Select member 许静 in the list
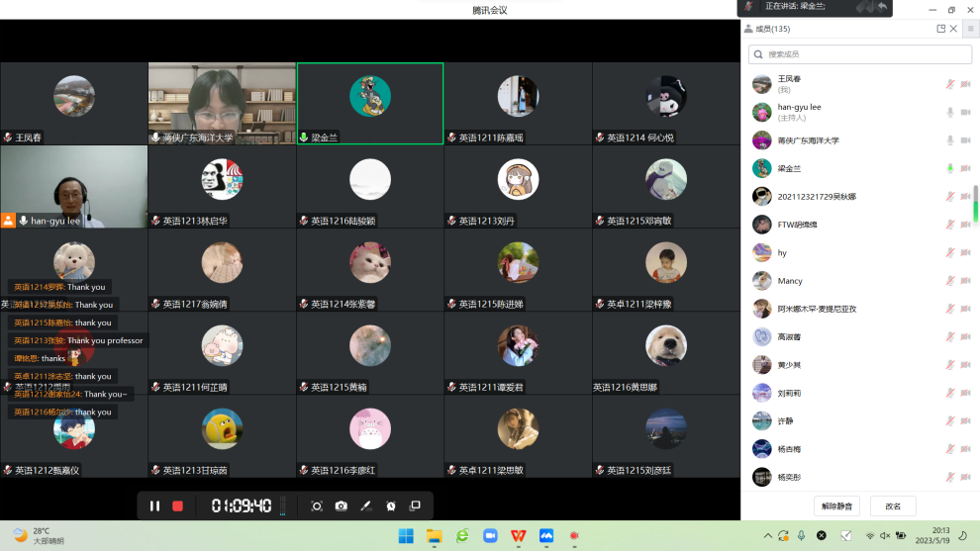The height and width of the screenshot is (551, 980). tap(785, 420)
